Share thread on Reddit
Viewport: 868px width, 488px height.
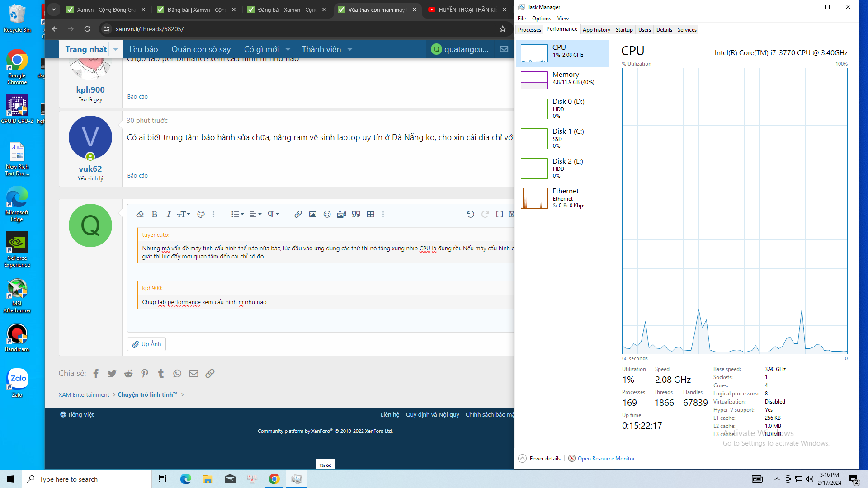pyautogui.click(x=128, y=373)
